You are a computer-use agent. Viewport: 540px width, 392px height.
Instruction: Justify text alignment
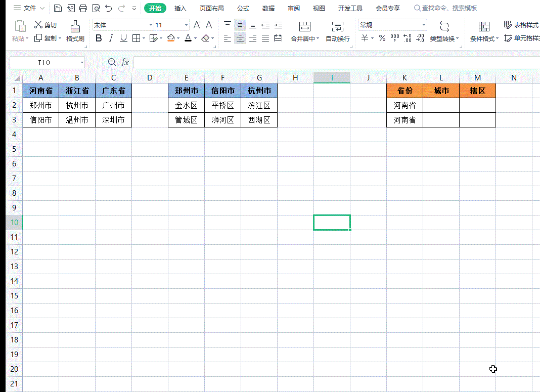coord(265,38)
